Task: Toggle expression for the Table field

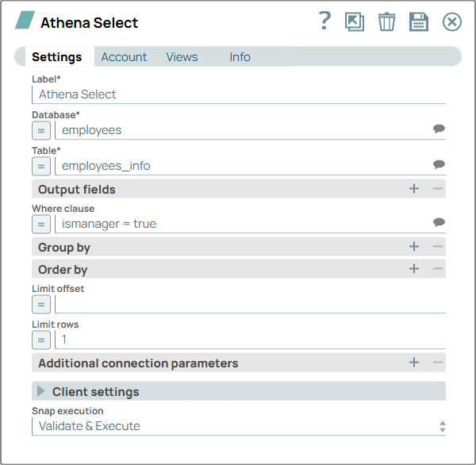Action: (41, 166)
